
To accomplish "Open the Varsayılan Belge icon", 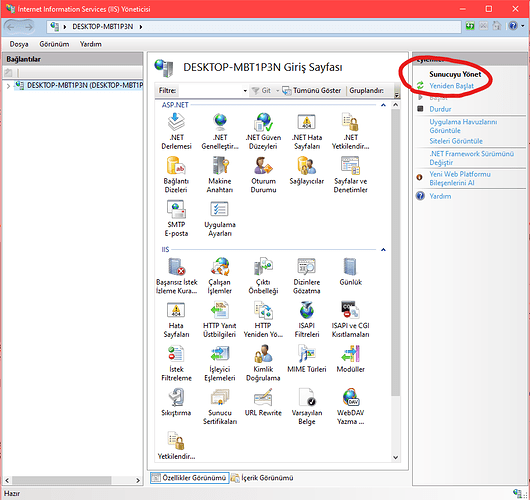I will 307,407.
